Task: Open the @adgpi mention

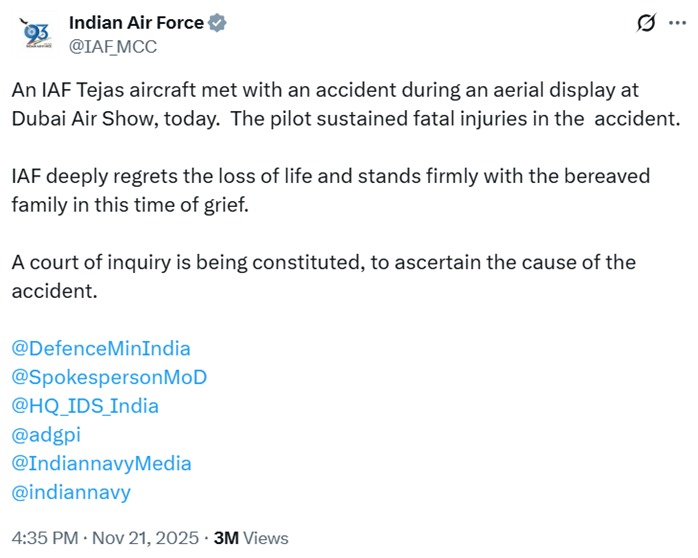Action: click(46, 435)
